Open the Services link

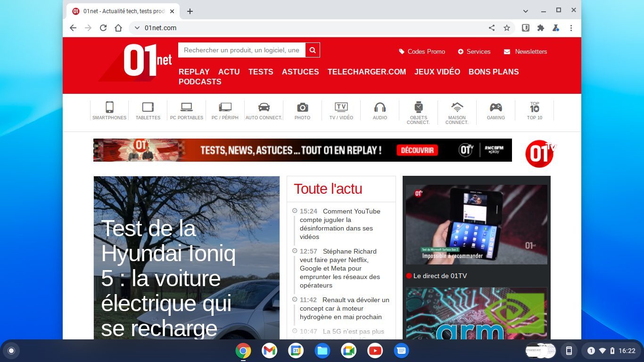[474, 51]
